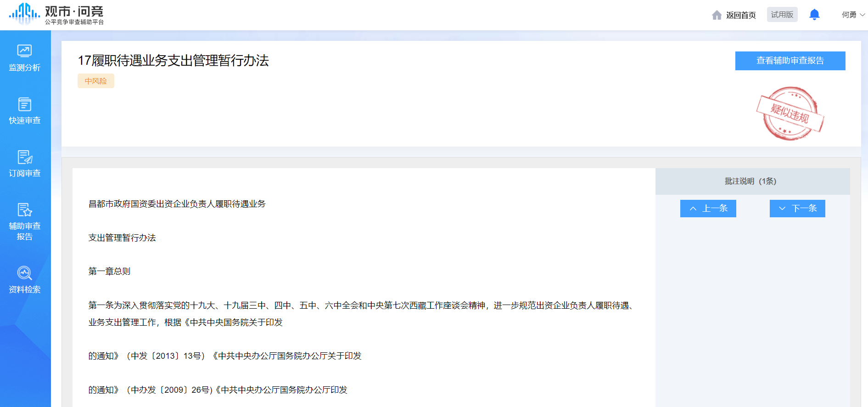Screen dimensions: 868x407
Task: Click the 查看辅助审查报告 button
Action: click(790, 61)
